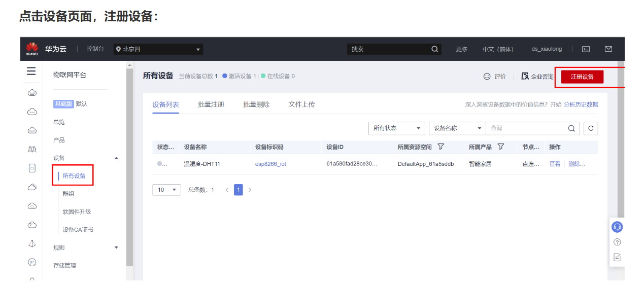Screen dimensions: 644x284
Task: Open the cloud shell terminal icon
Action: (x=586, y=49)
